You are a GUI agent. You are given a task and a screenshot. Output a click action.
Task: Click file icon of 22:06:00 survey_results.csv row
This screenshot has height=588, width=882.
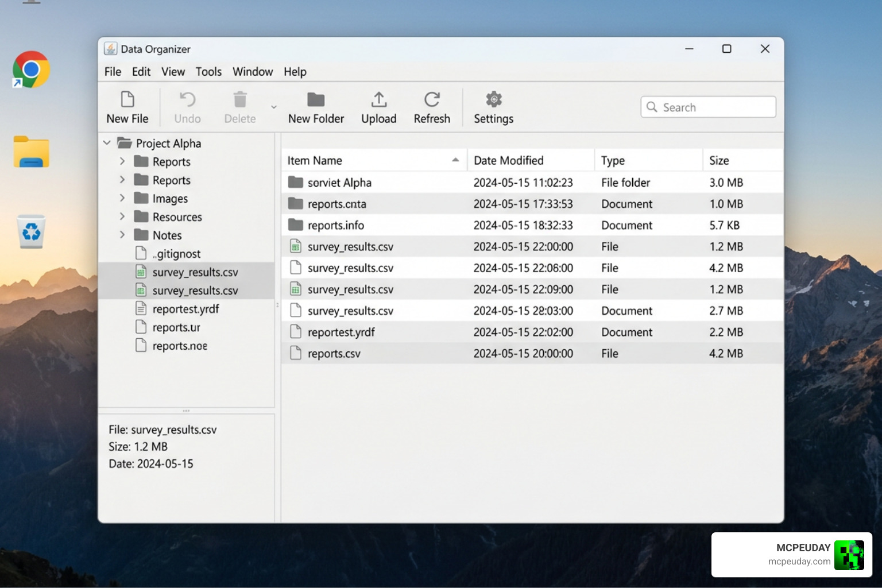click(296, 268)
